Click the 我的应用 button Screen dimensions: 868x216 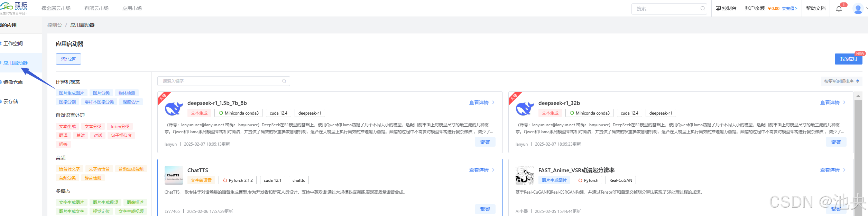coord(848,59)
